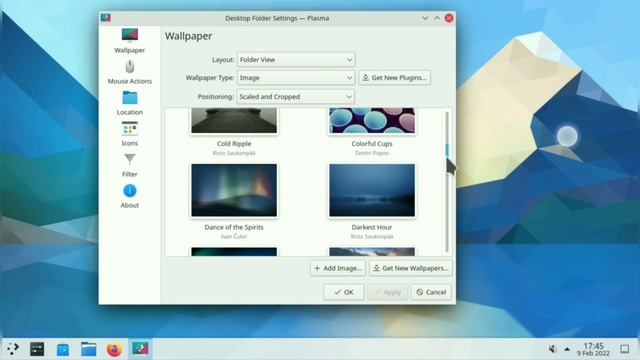Choose the Darkest Hour wallpaper
The width and height of the screenshot is (640, 360).
point(372,190)
